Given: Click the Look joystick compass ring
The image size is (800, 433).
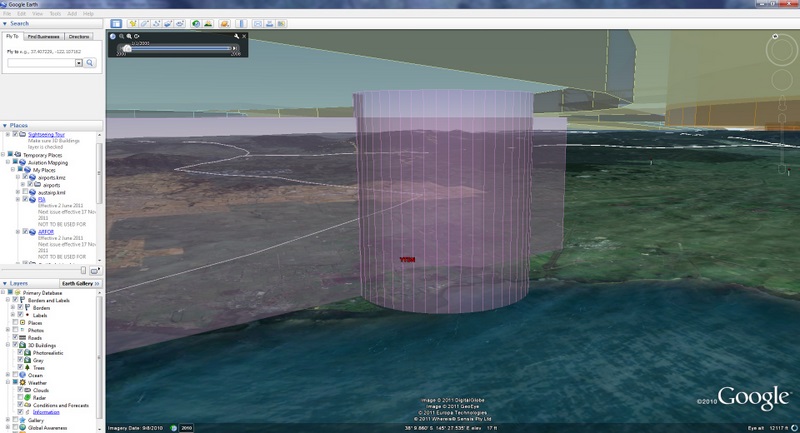Looking at the screenshot, I should tap(781, 50).
